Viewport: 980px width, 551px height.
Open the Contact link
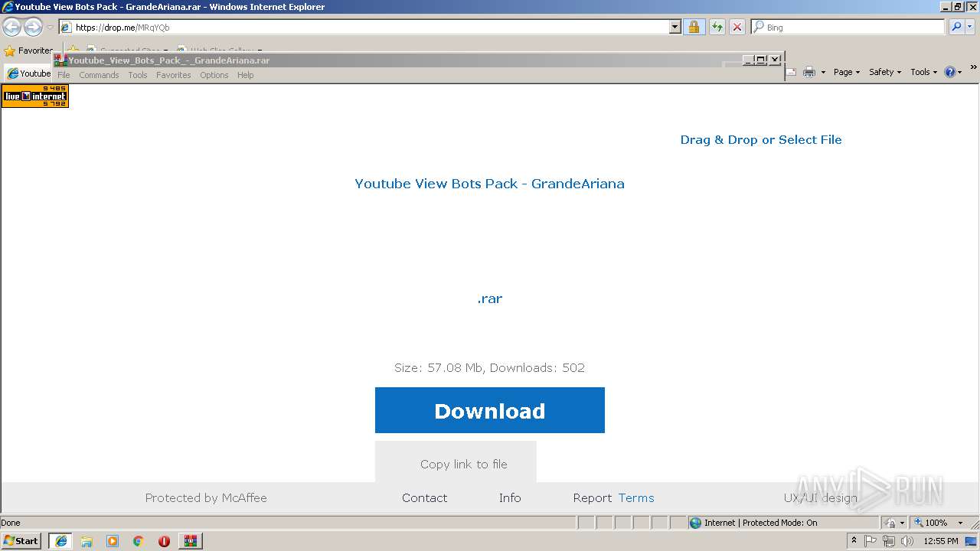coord(424,497)
